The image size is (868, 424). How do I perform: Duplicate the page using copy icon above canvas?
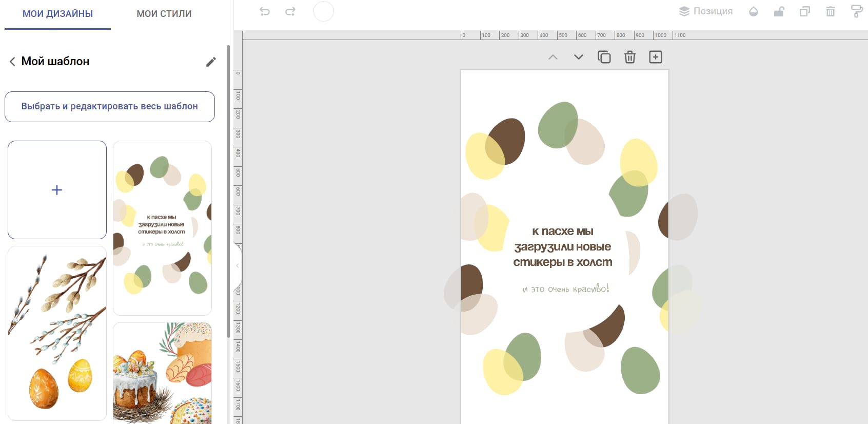604,57
